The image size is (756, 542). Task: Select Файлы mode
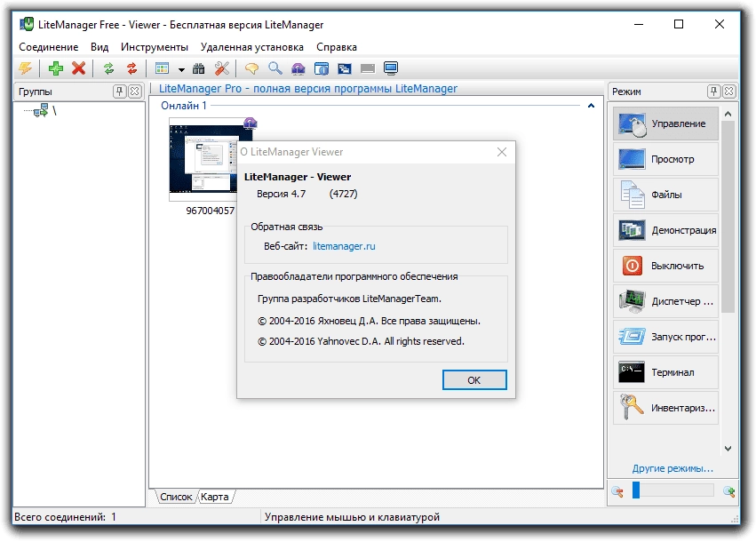pyautogui.click(x=666, y=195)
